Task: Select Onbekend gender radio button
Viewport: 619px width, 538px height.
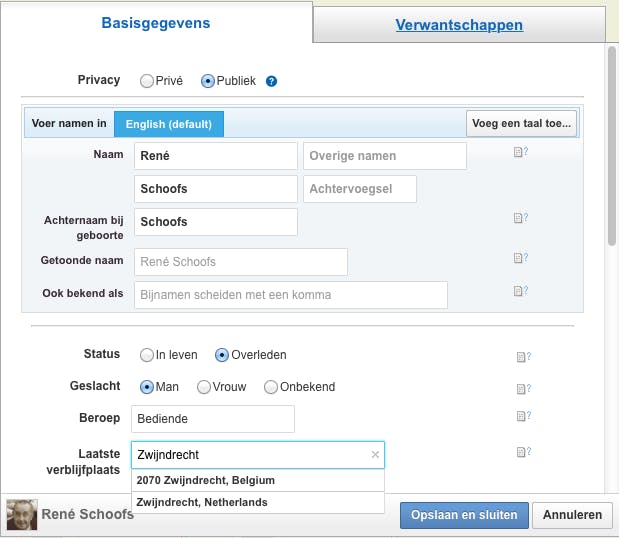Action: point(270,387)
